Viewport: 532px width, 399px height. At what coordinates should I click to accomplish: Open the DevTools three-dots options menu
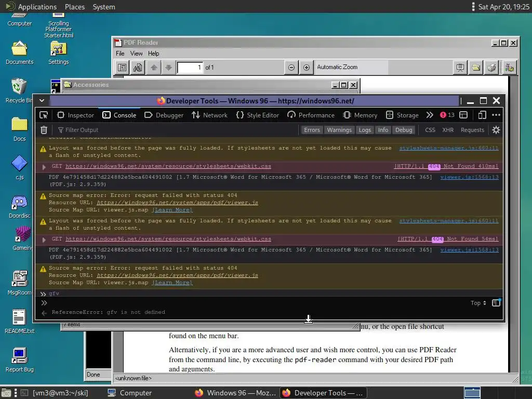tap(496, 115)
